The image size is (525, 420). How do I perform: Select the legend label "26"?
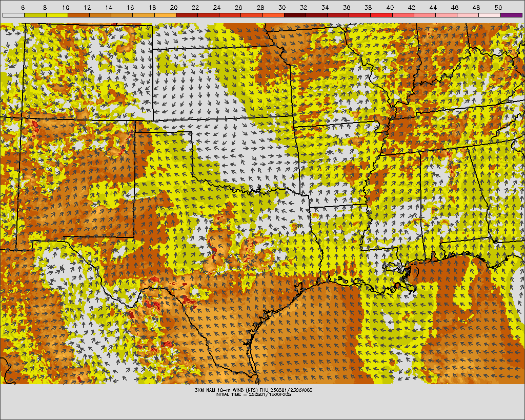tap(238, 8)
